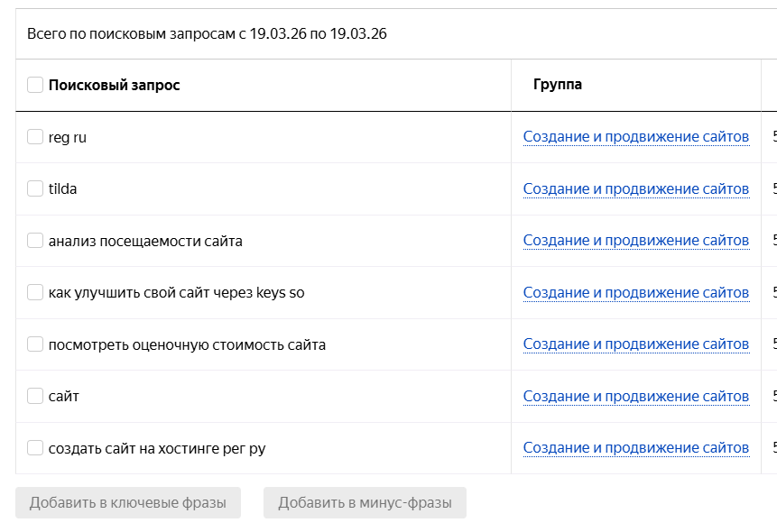
Task: Open group link for "посмотреть оценочную стоимость сайта"
Action: tap(635, 344)
